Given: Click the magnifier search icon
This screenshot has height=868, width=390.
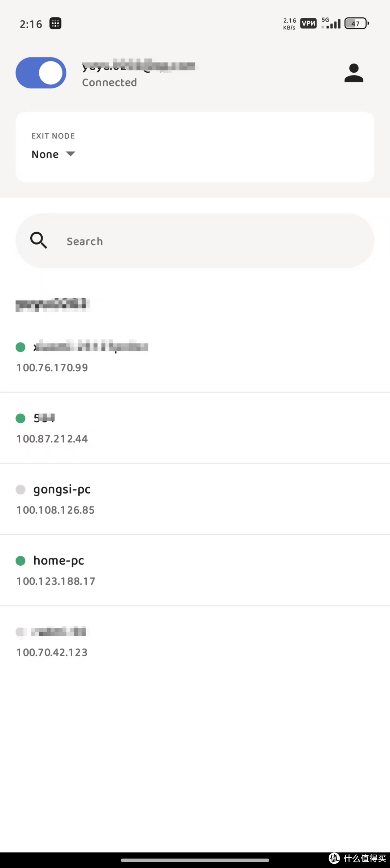Looking at the screenshot, I should coord(38,240).
